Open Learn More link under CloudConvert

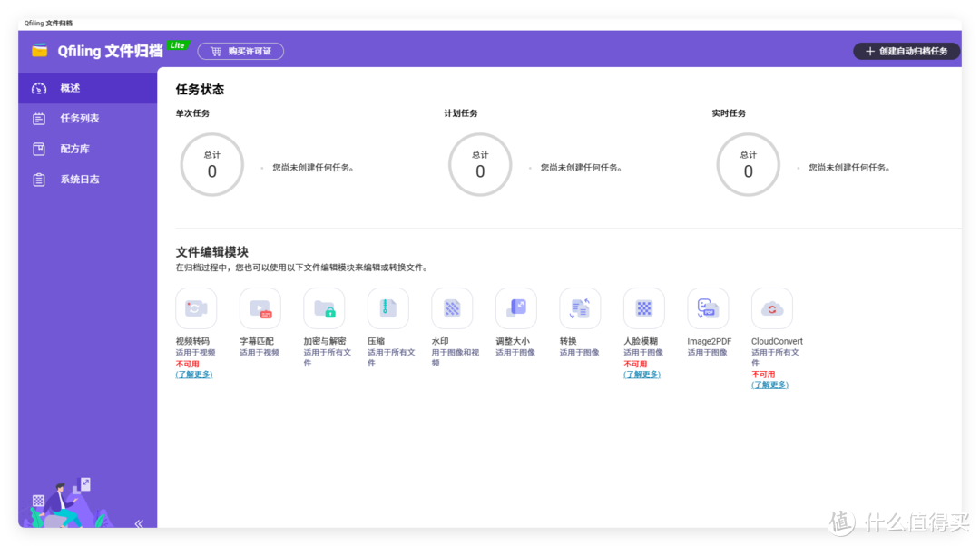tap(769, 385)
